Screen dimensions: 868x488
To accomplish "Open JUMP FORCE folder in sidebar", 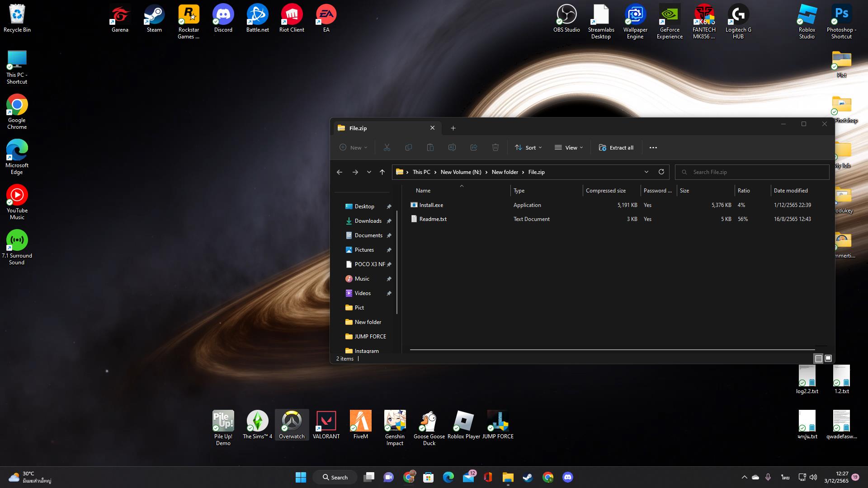I will click(x=370, y=337).
